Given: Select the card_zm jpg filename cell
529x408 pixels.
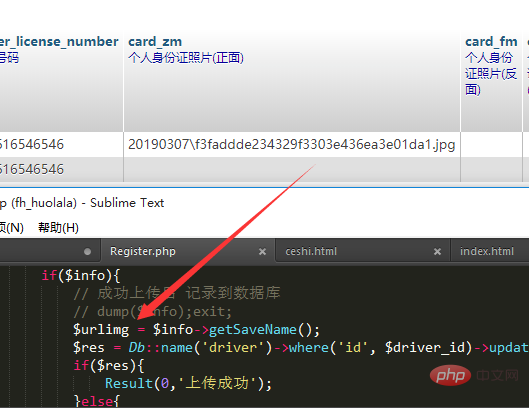Looking at the screenshot, I should tap(292, 144).
